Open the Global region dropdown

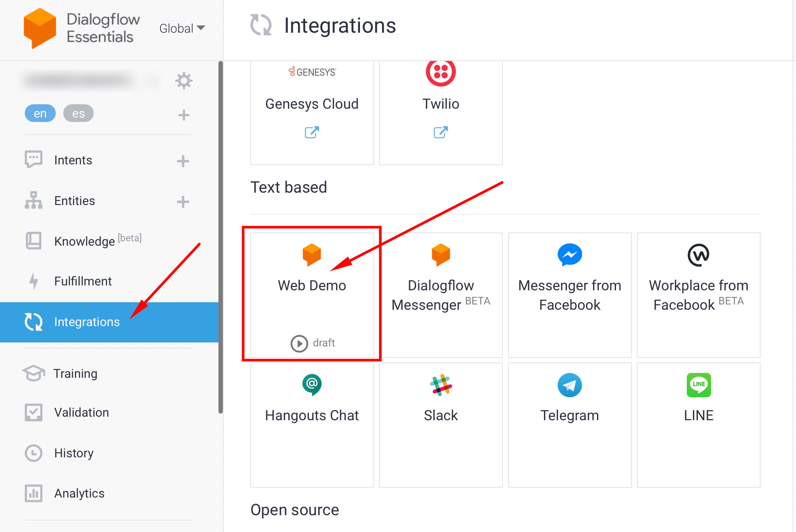181,28
